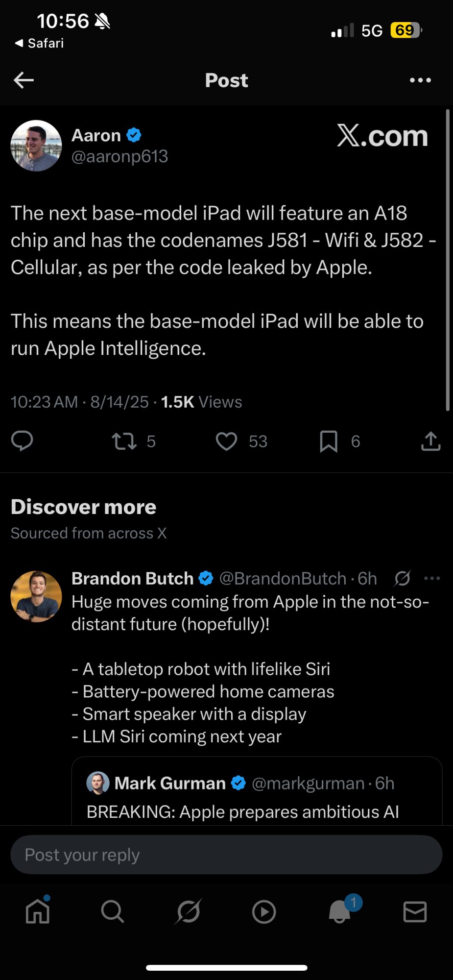
Task: Bookmark Aaron's post
Action: click(x=329, y=441)
